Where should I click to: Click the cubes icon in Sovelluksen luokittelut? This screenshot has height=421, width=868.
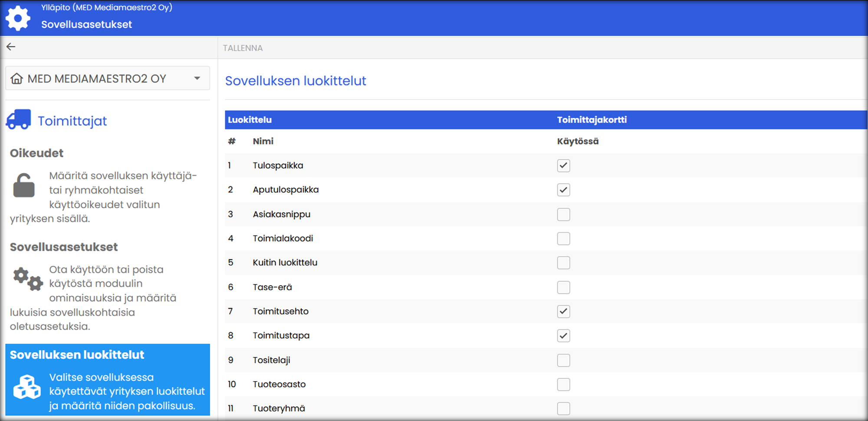(27, 387)
